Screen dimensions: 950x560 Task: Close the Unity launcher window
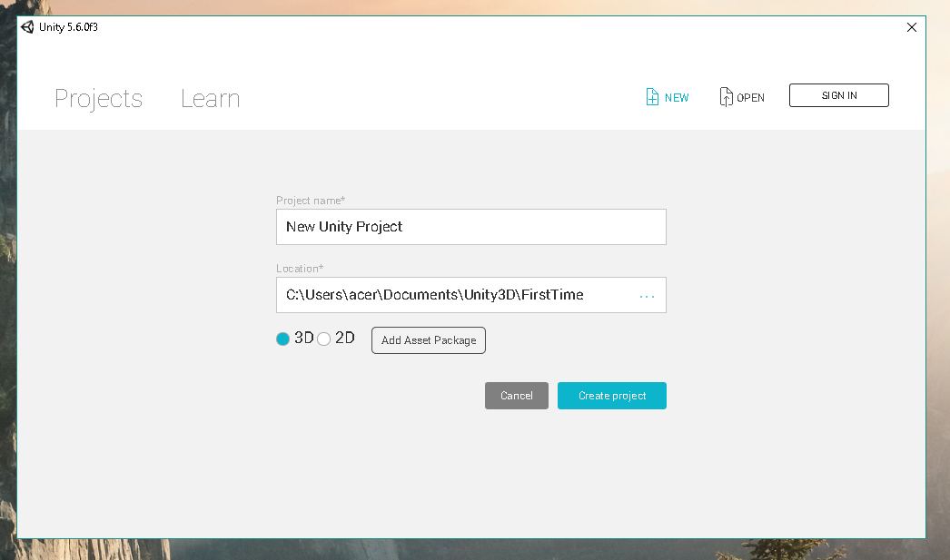point(911,27)
